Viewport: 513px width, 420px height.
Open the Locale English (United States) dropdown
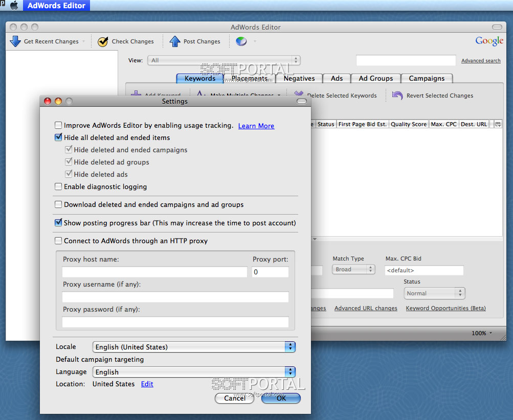194,347
